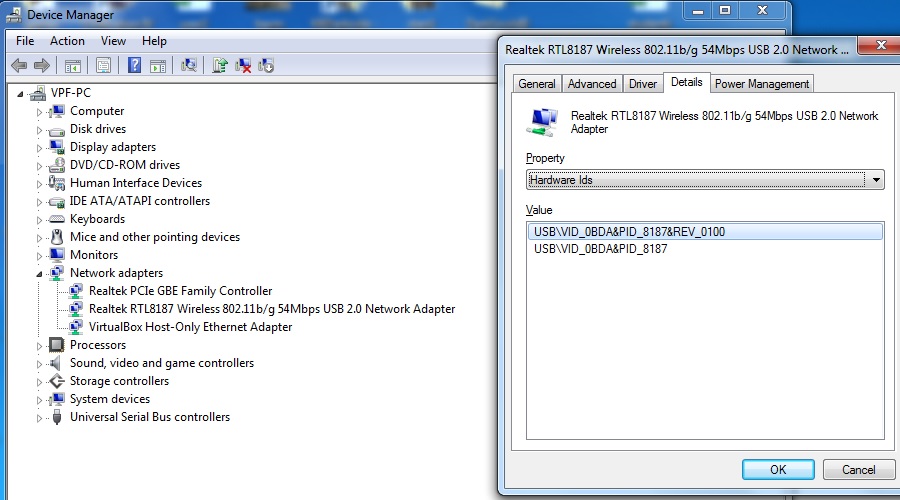Open the Action menu

(x=67, y=41)
